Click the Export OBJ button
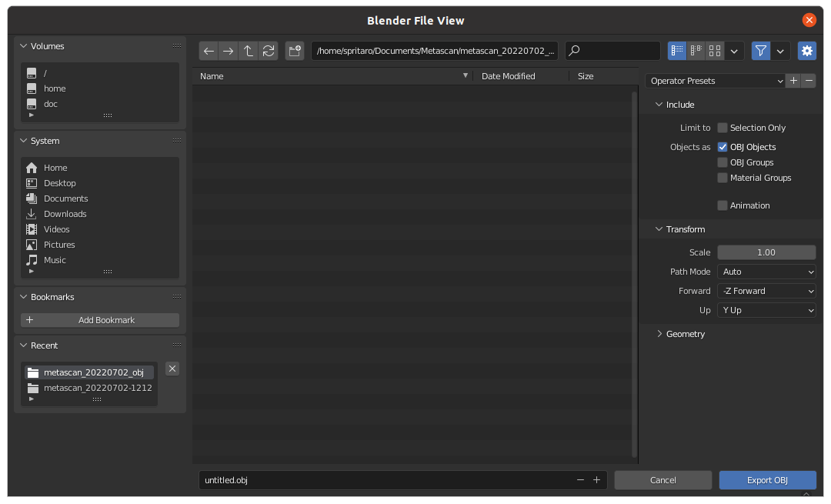This screenshot has height=504, width=831. click(767, 480)
